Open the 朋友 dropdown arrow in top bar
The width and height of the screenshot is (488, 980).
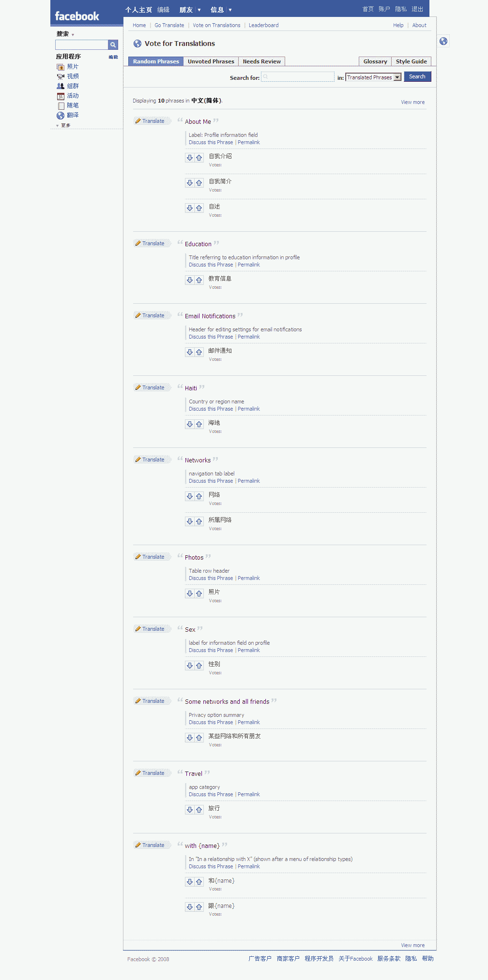[199, 10]
